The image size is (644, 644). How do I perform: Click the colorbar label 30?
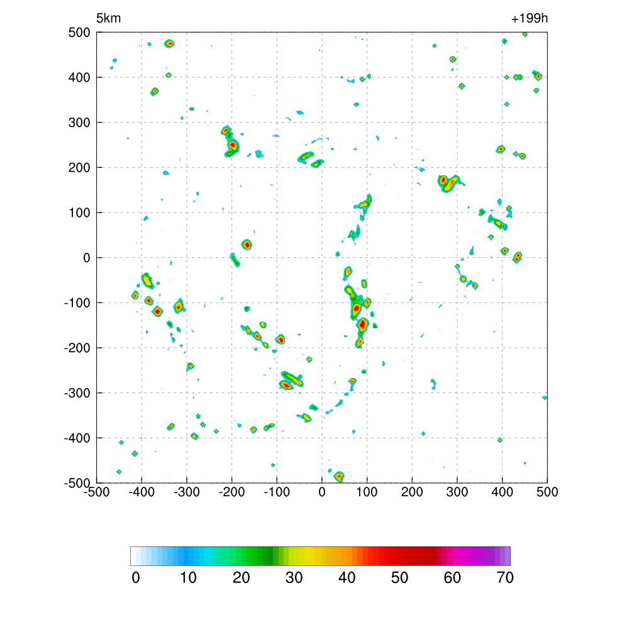[x=294, y=578]
